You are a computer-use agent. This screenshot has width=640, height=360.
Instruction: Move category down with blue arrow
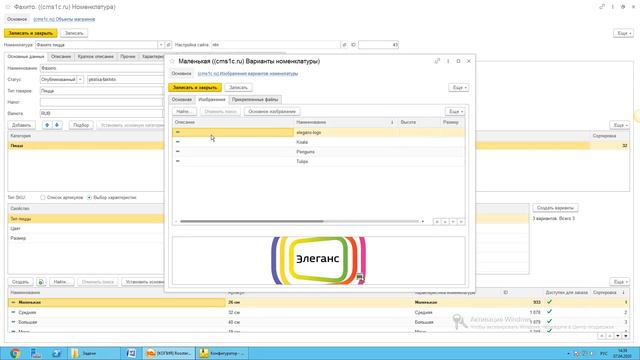[x=57, y=125]
